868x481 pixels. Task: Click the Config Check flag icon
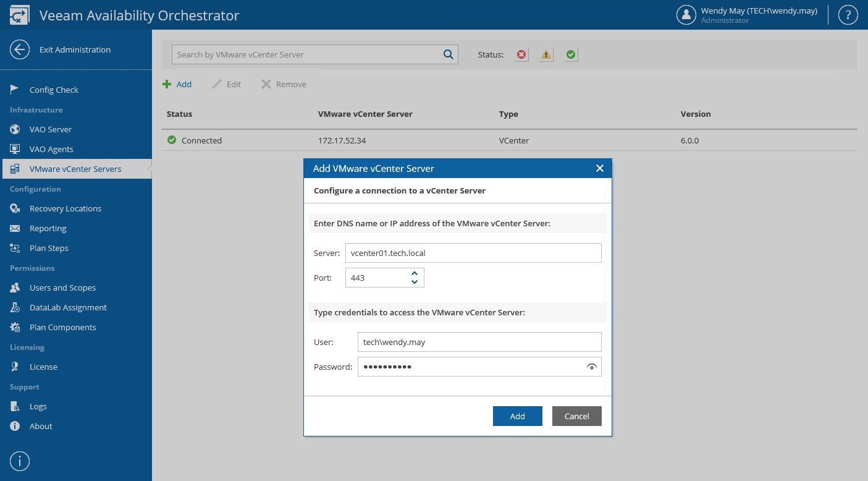point(15,90)
